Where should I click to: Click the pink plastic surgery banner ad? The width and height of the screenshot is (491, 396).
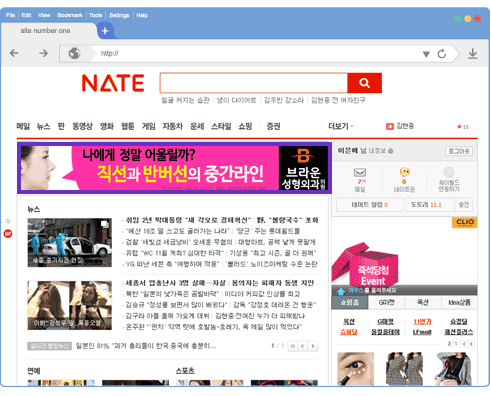pyautogui.click(x=174, y=168)
